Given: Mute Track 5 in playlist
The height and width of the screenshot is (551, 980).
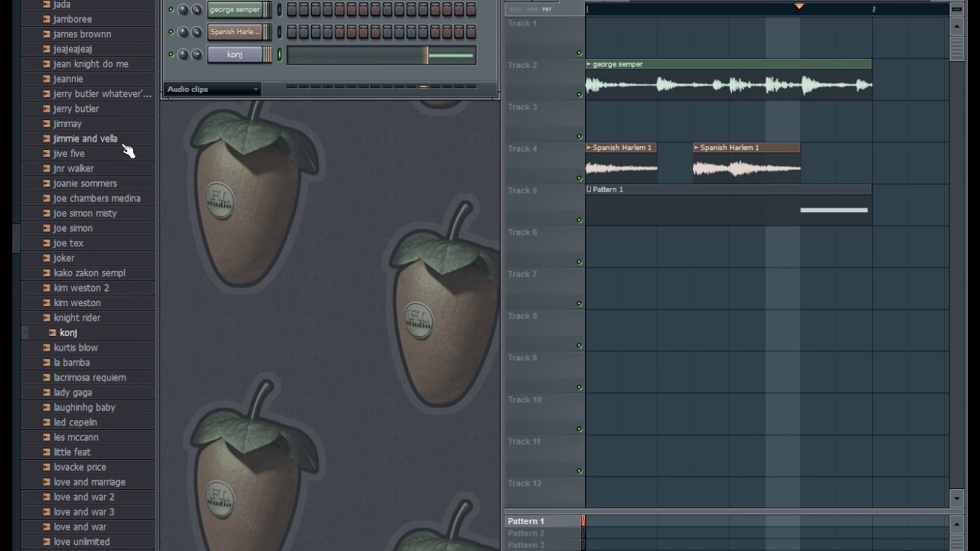Looking at the screenshot, I should pyautogui.click(x=579, y=220).
